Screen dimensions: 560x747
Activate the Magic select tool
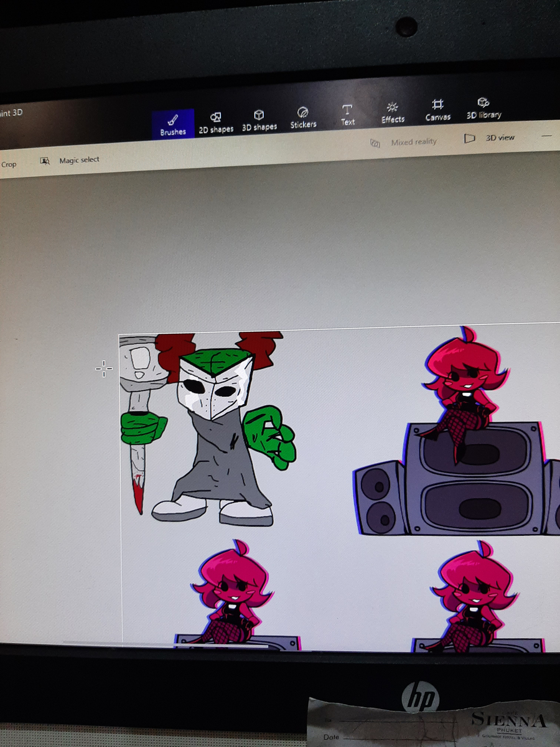(x=70, y=161)
